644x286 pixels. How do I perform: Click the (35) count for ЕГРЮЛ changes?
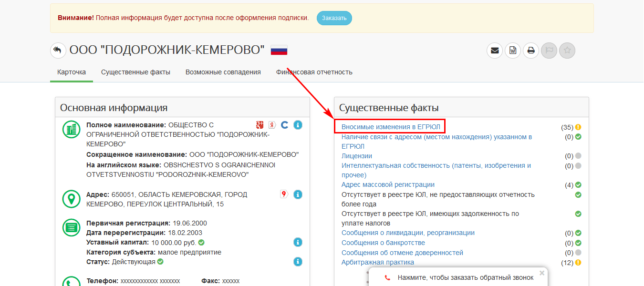tap(567, 127)
